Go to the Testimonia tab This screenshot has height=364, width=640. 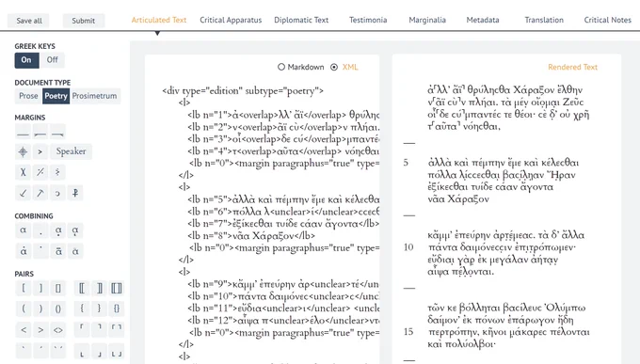[x=368, y=20]
